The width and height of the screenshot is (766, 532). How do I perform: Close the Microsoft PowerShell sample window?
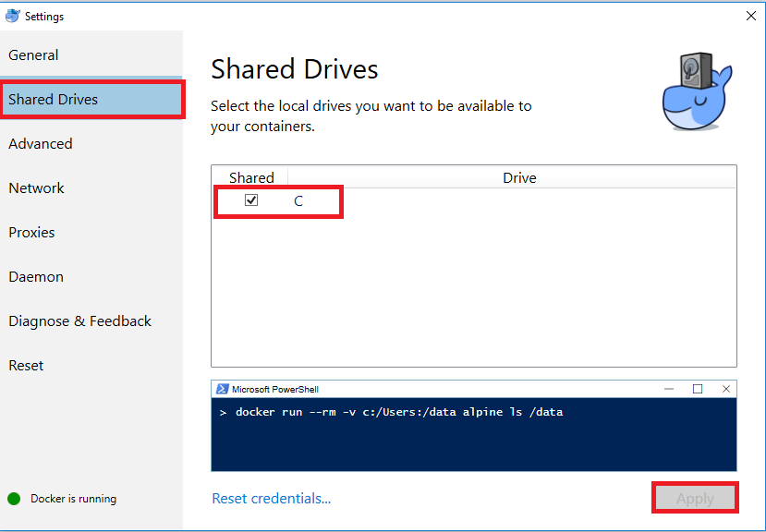coord(726,389)
